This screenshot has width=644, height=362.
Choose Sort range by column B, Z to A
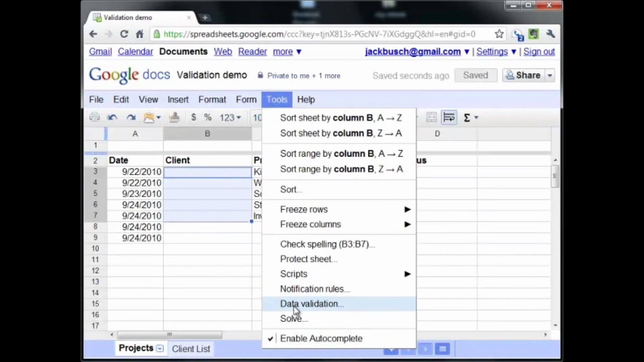click(340, 169)
